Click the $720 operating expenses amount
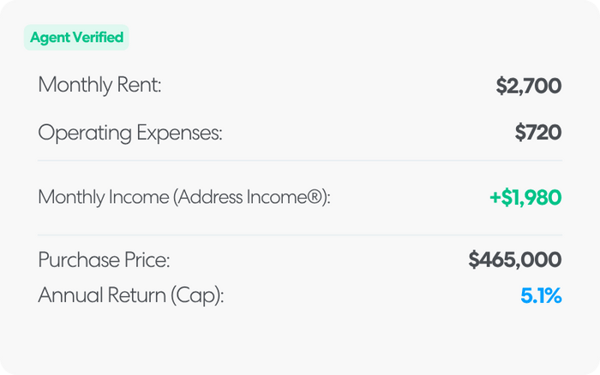This screenshot has height=375, width=600. click(x=538, y=133)
